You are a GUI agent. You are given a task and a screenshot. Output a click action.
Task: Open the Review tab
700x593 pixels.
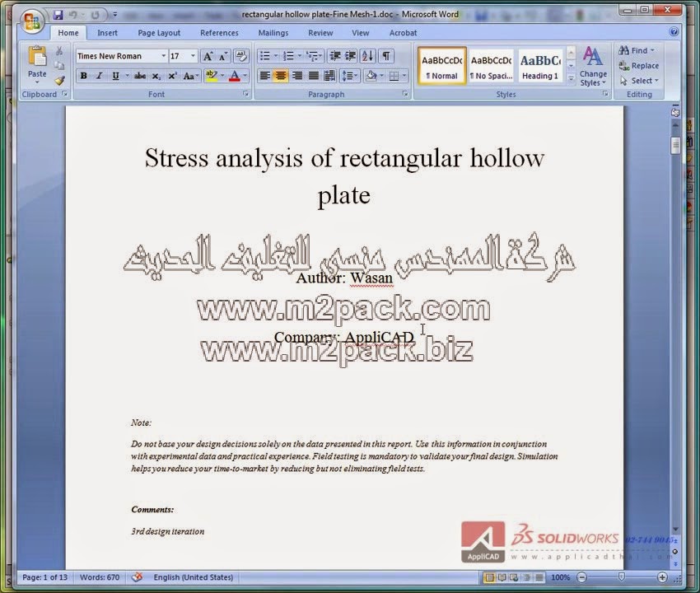click(x=320, y=33)
